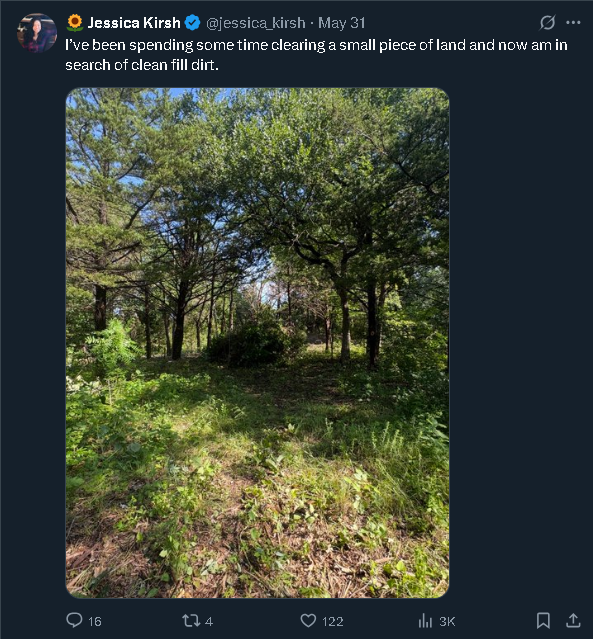The image size is (593, 639).
Task: Open the three-dot more options menu
Action: pos(573,22)
